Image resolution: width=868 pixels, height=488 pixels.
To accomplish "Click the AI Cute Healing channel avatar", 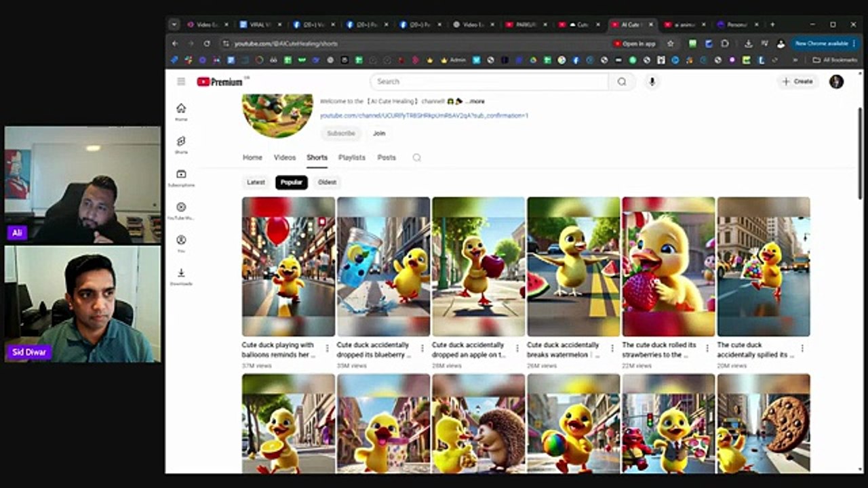I will pos(277,115).
